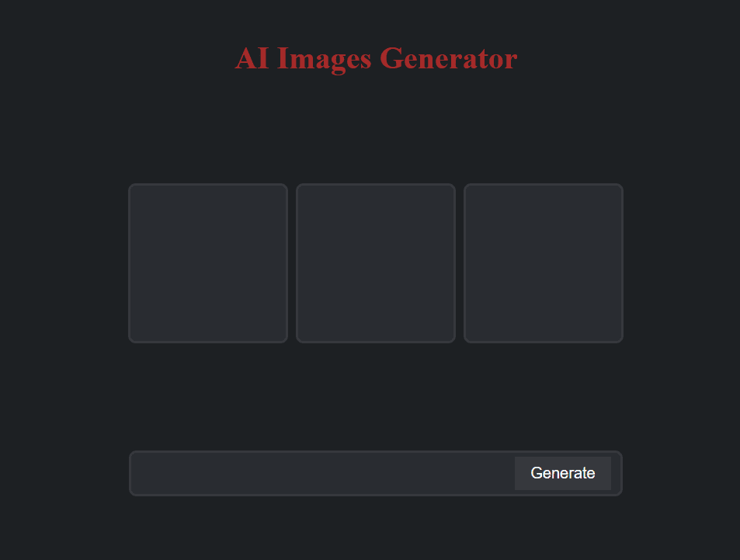740x560 pixels.
Task: Choose the right result tile
Action: pos(544,263)
